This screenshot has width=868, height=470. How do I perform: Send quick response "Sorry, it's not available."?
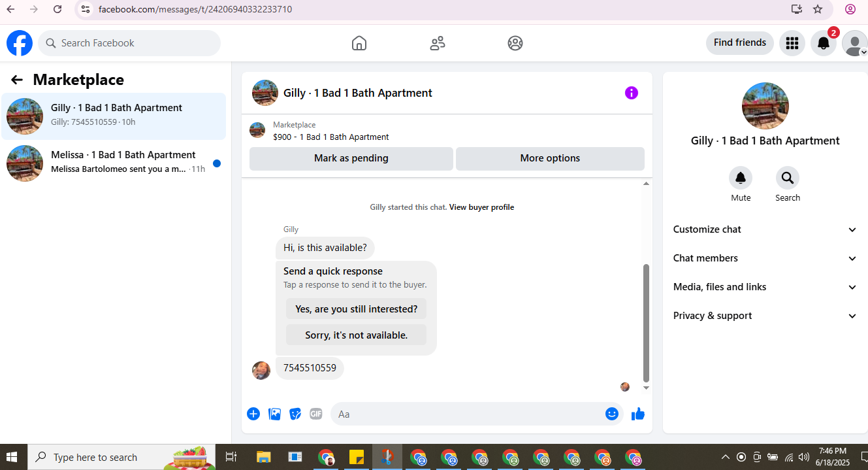(357, 335)
